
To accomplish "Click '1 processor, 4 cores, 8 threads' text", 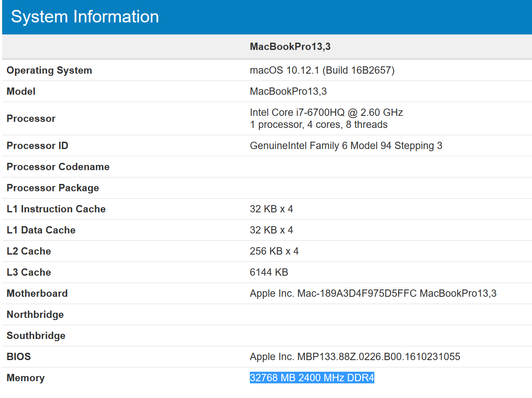I will [319, 124].
